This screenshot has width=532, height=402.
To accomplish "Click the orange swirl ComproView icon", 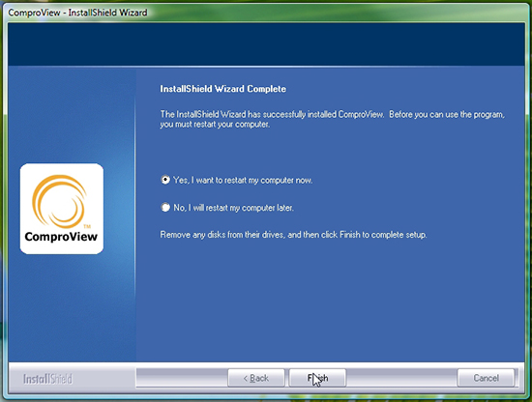I will coord(59,201).
